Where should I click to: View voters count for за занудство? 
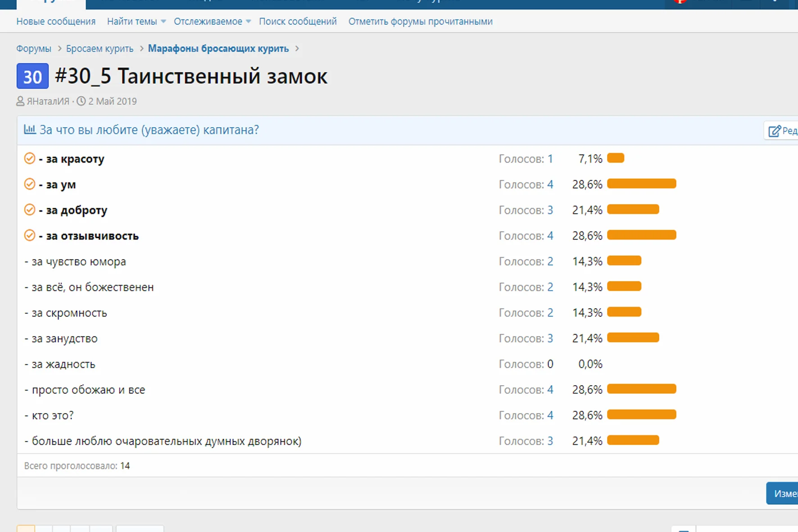[x=550, y=339]
